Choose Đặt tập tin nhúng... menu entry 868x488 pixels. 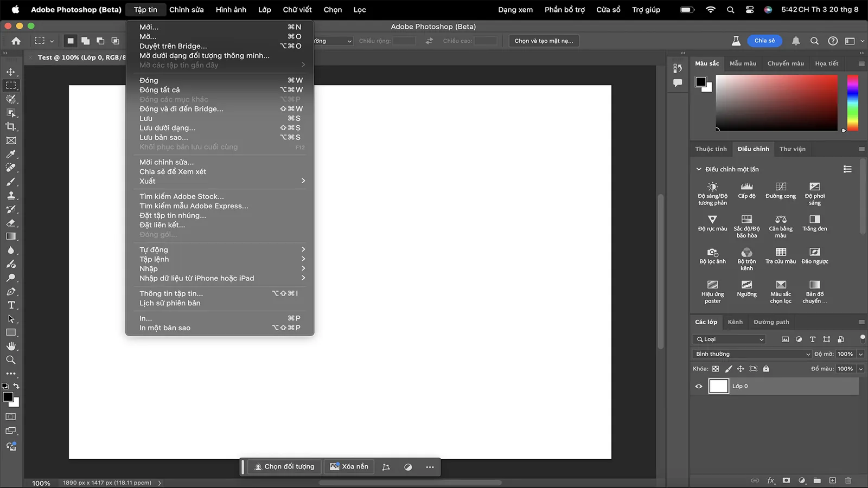(x=220, y=216)
